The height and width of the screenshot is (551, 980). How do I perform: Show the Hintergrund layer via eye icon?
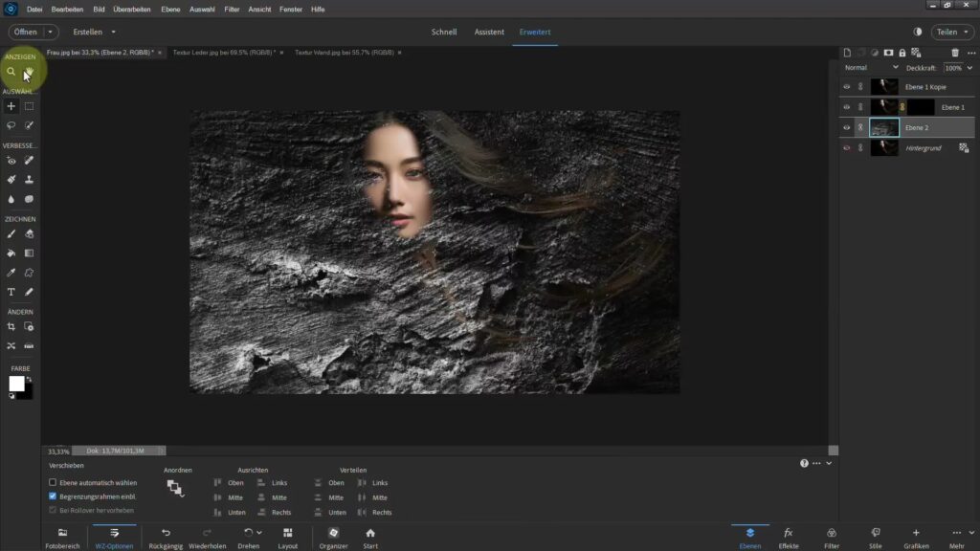[x=847, y=147]
